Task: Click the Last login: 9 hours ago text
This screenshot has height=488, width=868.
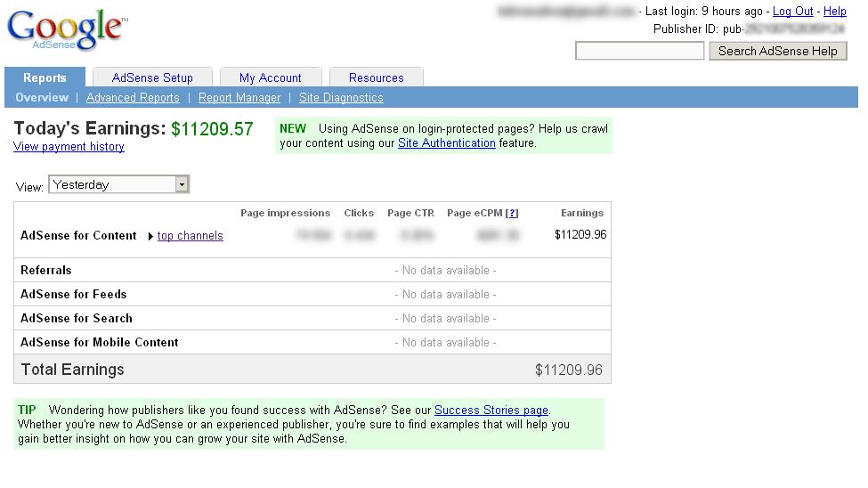Action: point(704,11)
